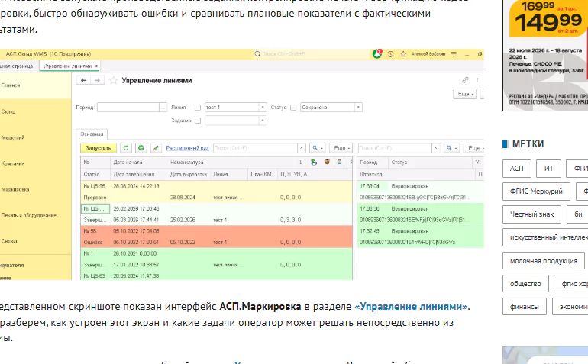This screenshot has width=588, height=364.
Task: Create a new task with green plus icon
Action: coord(141,148)
